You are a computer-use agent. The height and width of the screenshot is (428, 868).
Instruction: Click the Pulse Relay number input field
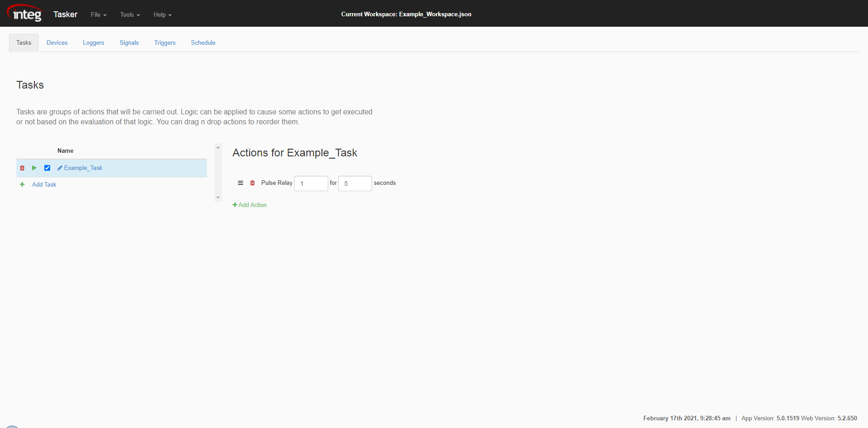coord(311,183)
